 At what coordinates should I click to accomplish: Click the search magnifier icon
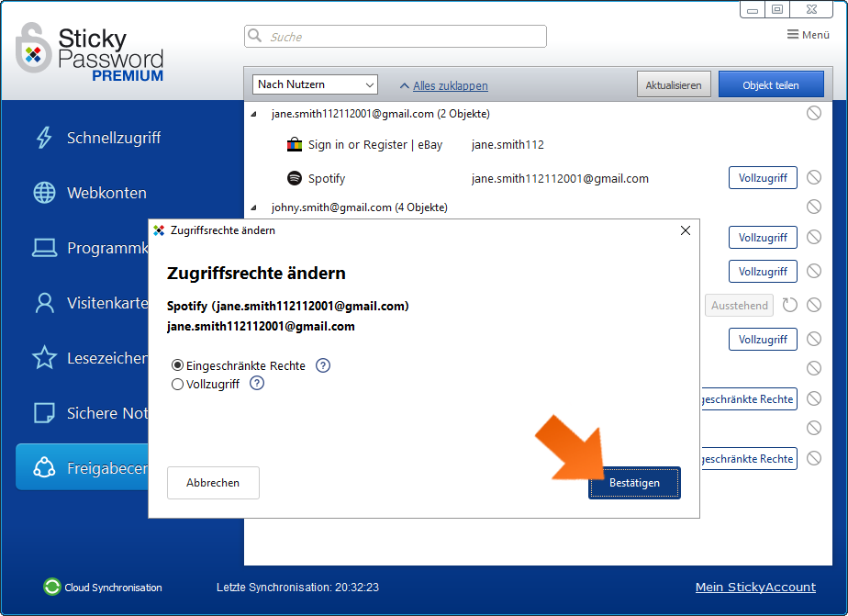(254, 36)
